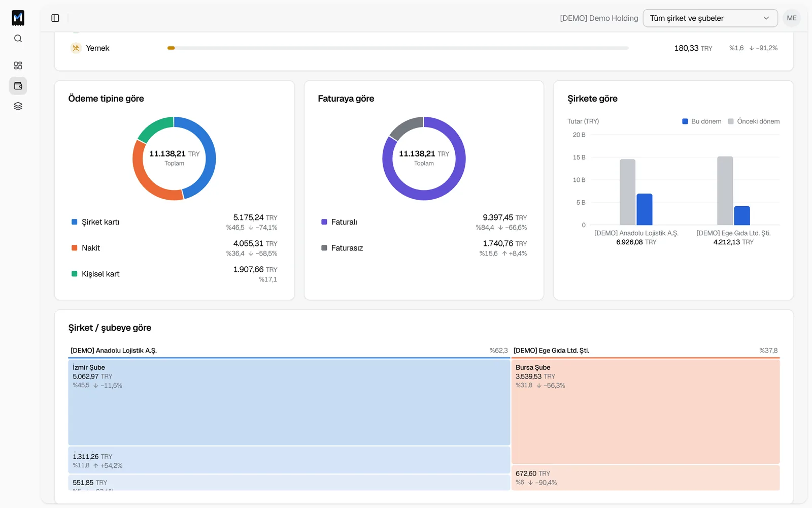Screen dimensions: 812x508
Task: Select the wallet expenses sidebar icon
Action: pyautogui.click(x=18, y=86)
